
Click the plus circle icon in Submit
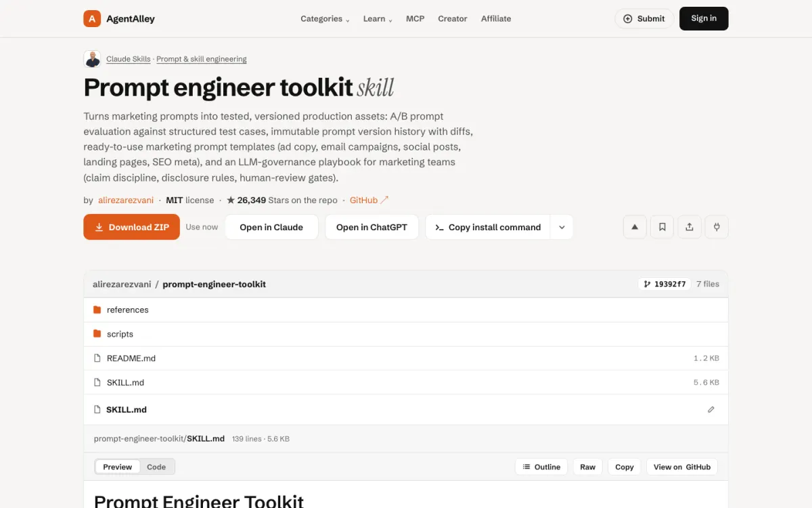[628, 19]
